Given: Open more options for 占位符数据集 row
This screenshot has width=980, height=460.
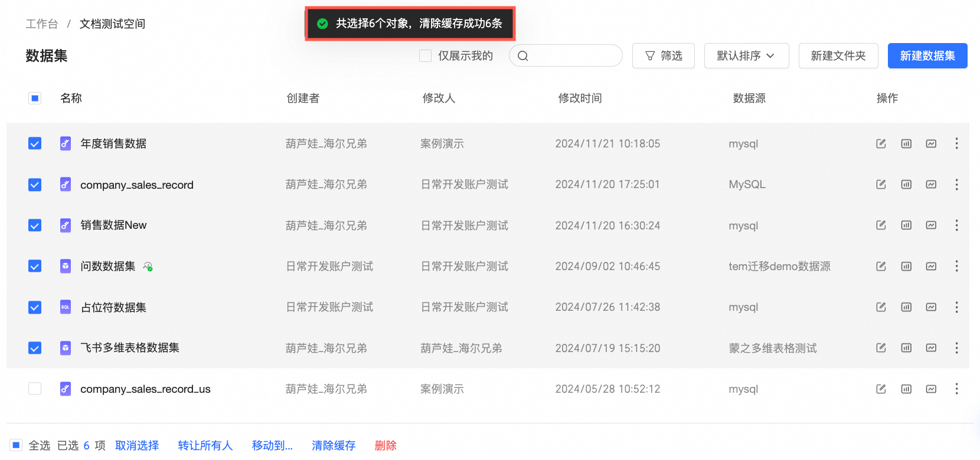Looking at the screenshot, I should [956, 307].
